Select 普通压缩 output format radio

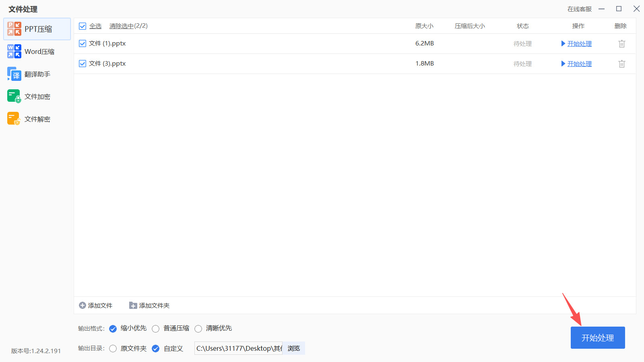pos(156,329)
